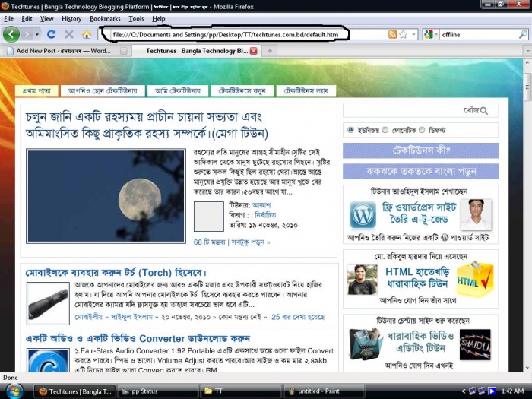Click the site search magnifier icon
Screen dimensions: 532x399
click(x=484, y=111)
